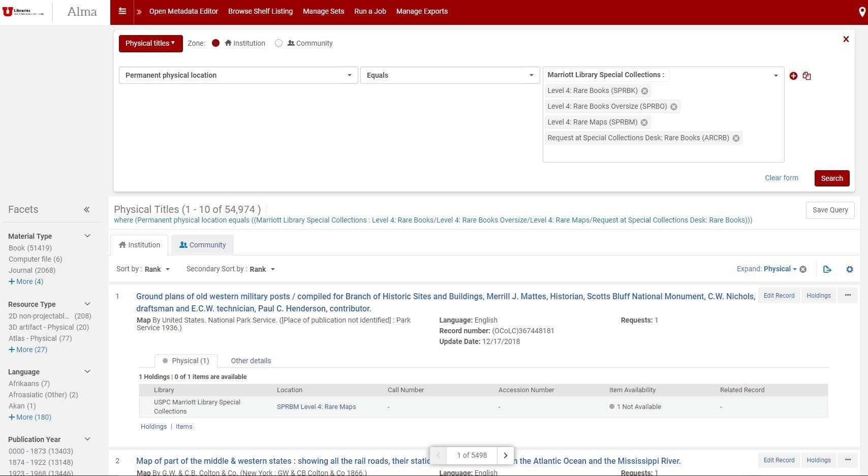This screenshot has width=868, height=476.
Task: Show more Language values (180)
Action: [30, 417]
